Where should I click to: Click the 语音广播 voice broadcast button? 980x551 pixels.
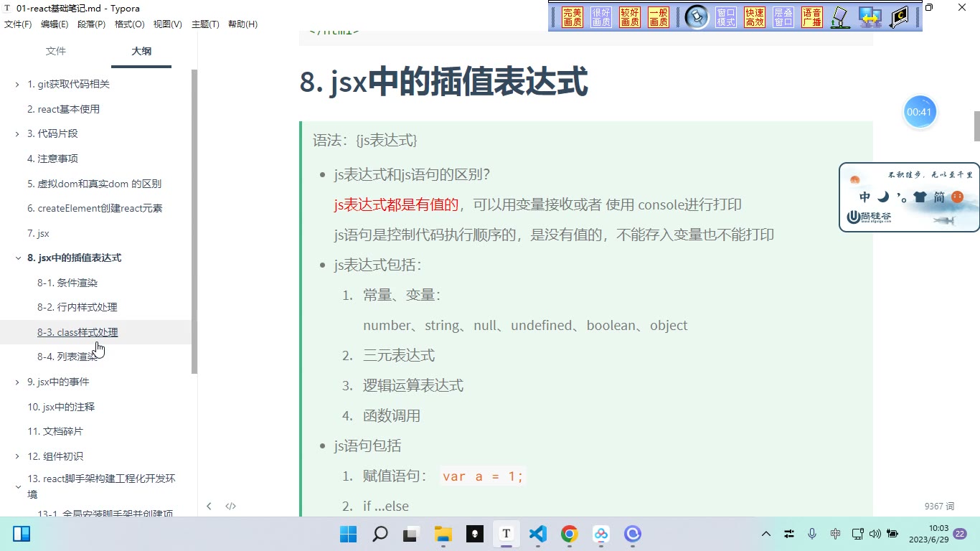812,17
